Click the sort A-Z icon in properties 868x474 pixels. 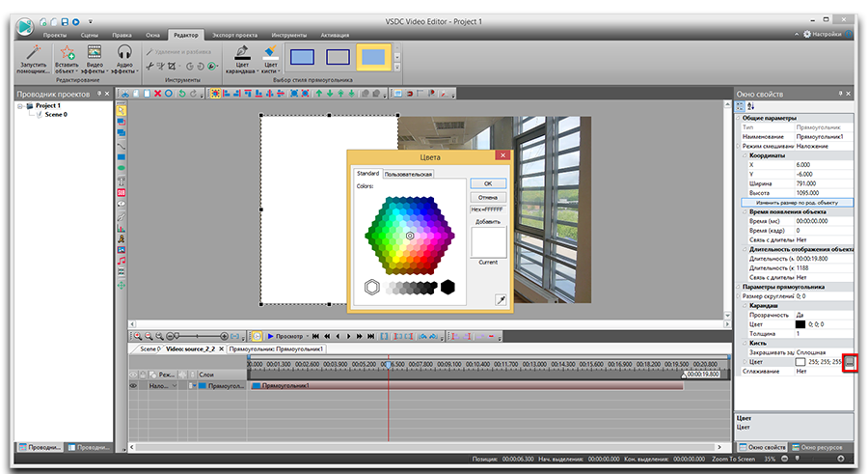click(x=750, y=106)
